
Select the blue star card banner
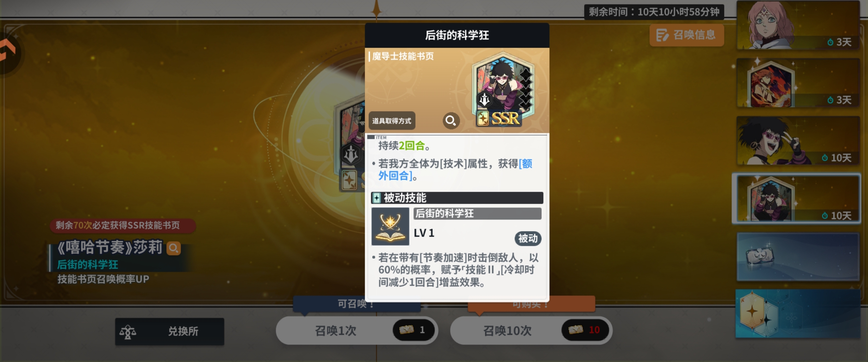pos(798,314)
